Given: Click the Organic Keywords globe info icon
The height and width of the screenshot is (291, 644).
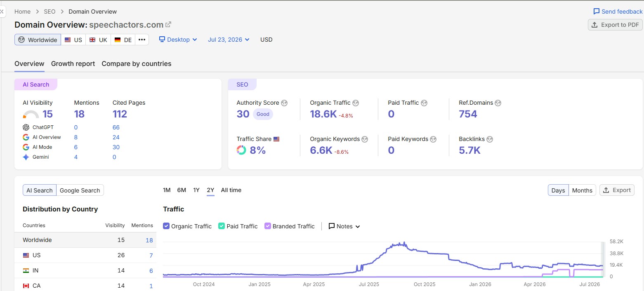Looking at the screenshot, I should 365,139.
